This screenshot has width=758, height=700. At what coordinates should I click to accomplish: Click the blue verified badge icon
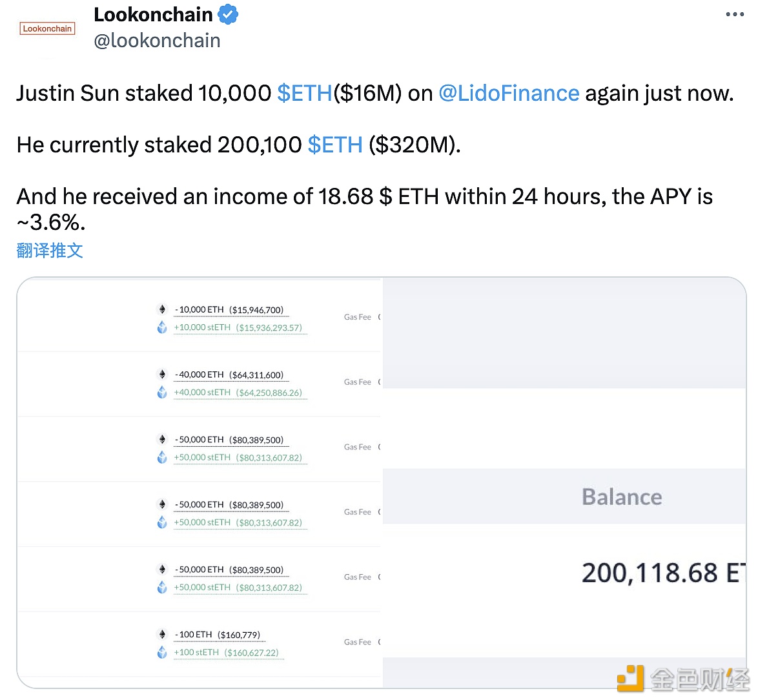[228, 14]
